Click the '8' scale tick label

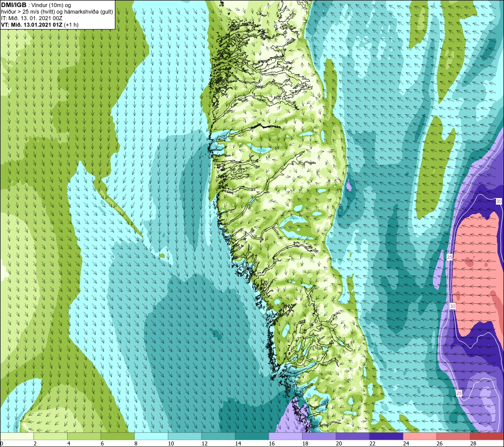(136, 443)
